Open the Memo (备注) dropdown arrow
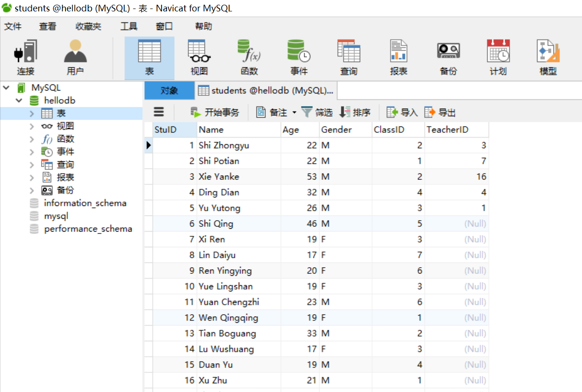Viewport: 582px width, 392px height. tap(294, 112)
